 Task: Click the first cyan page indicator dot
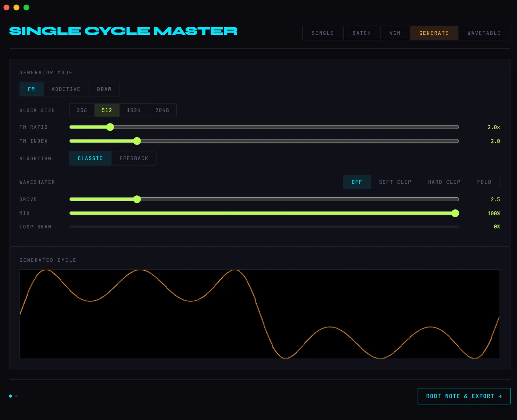11,396
